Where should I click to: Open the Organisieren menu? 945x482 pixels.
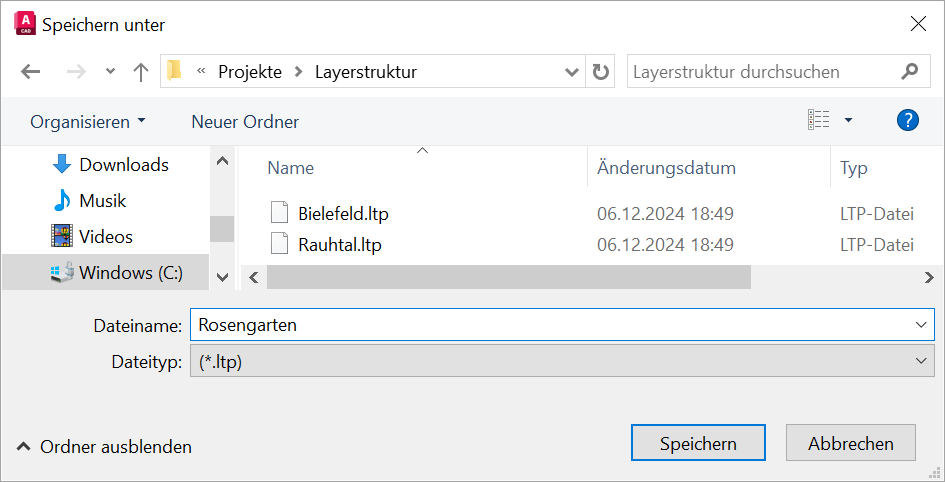(87, 122)
